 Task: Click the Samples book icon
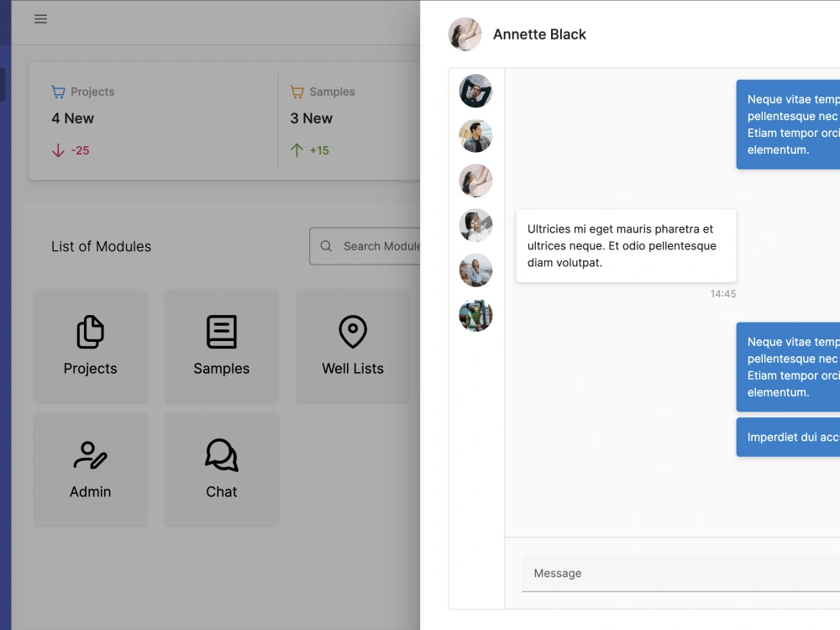(x=222, y=332)
